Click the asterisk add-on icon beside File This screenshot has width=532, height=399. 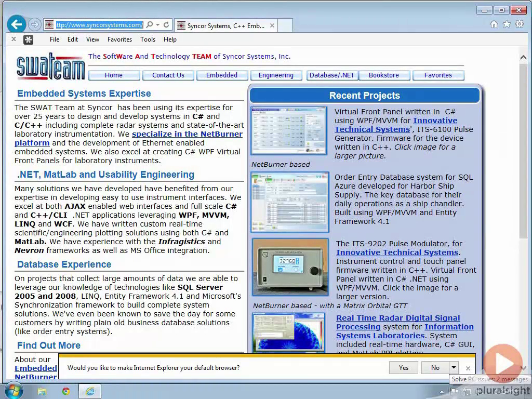click(x=28, y=39)
